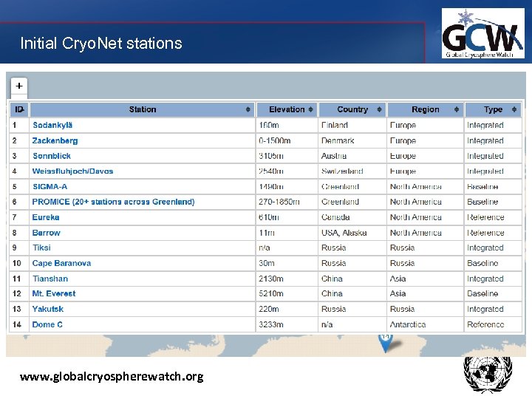Viewport: 532px width, 399px height.
Task: Click the sort arrows in the Elevation column header
Action: pos(310,109)
